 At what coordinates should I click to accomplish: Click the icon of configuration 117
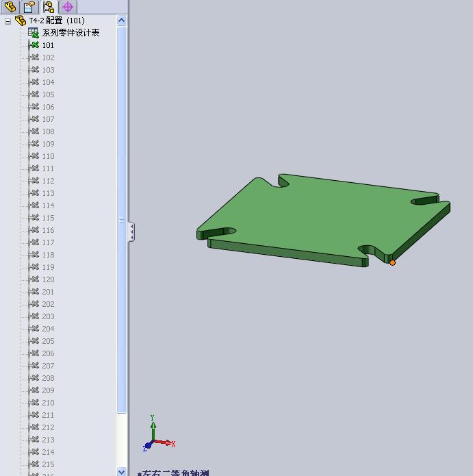click(x=34, y=242)
